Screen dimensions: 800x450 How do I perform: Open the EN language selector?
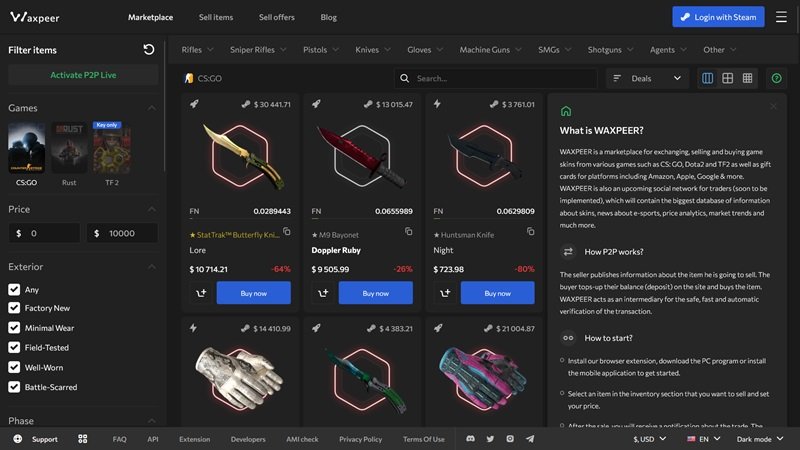click(704, 439)
